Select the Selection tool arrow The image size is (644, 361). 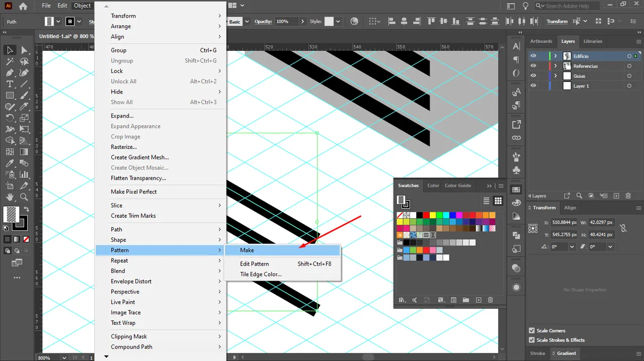click(x=10, y=50)
